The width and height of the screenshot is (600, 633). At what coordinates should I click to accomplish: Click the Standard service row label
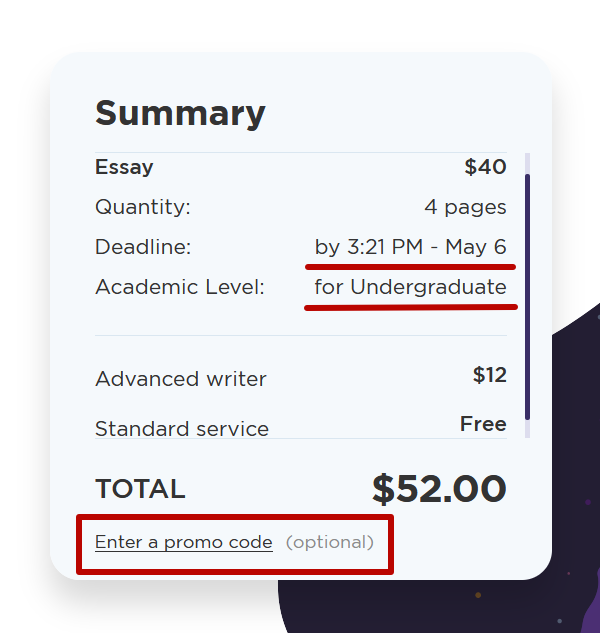(x=181, y=428)
